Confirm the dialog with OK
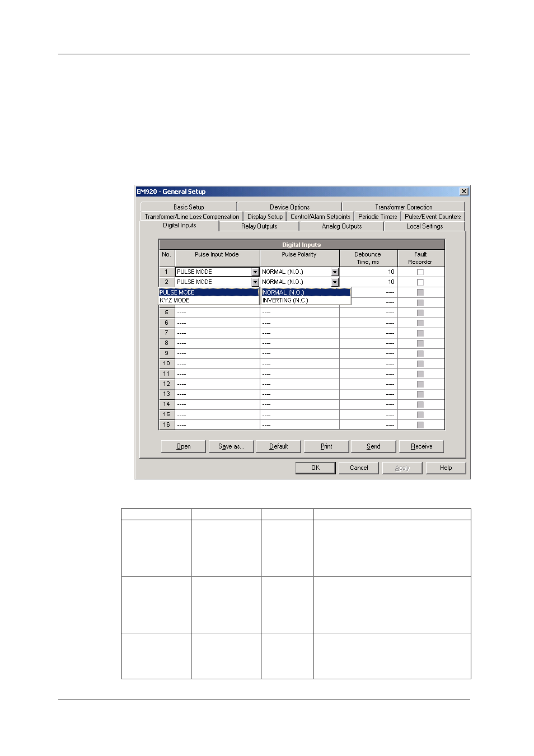The width and height of the screenshot is (534, 756). coord(316,468)
